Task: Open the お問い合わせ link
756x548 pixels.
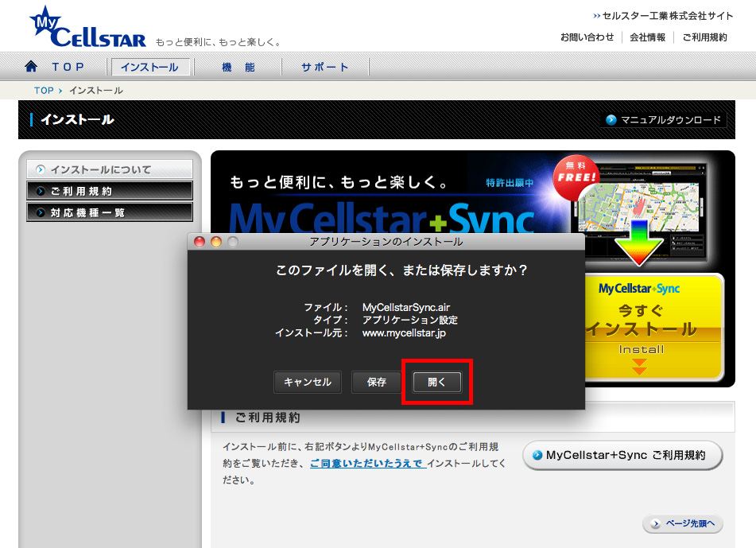Action: pos(587,37)
